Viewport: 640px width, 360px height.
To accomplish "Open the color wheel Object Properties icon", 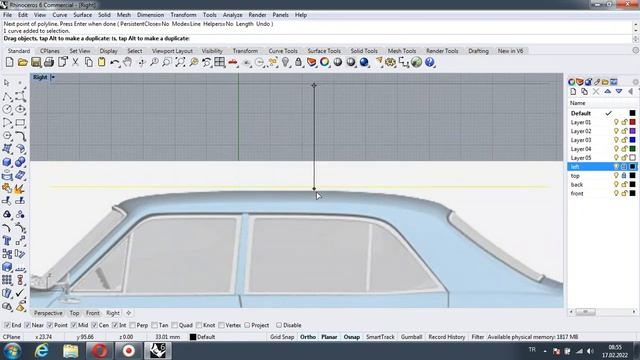I will tap(324, 62).
